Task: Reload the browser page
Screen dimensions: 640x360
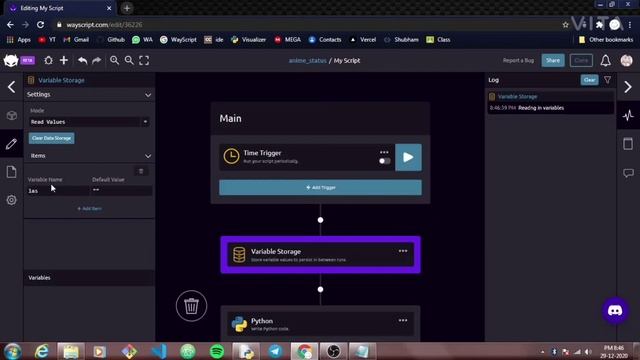Action: click(40, 25)
